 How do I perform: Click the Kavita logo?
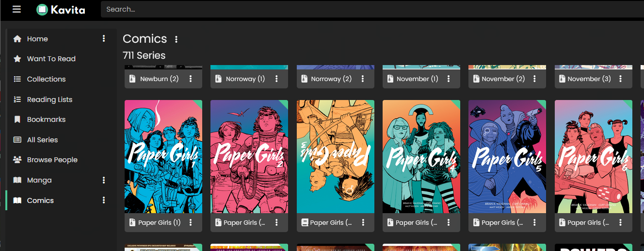pos(61,9)
